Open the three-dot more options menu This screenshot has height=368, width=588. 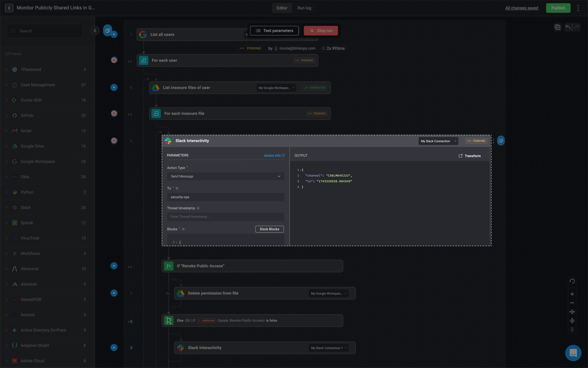click(x=578, y=8)
